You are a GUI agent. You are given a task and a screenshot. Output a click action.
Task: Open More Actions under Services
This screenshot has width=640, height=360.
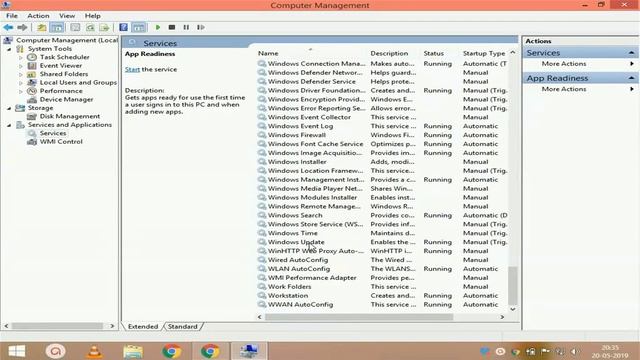pos(564,64)
